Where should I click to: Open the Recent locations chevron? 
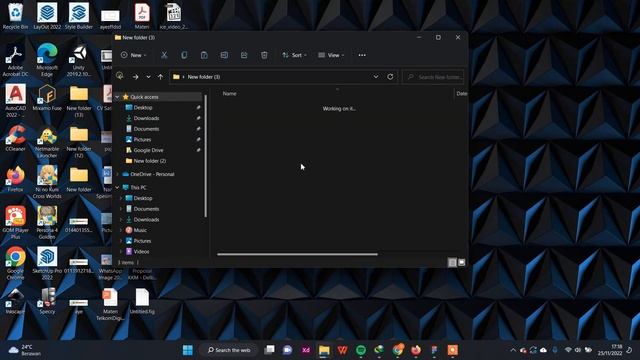point(148,77)
